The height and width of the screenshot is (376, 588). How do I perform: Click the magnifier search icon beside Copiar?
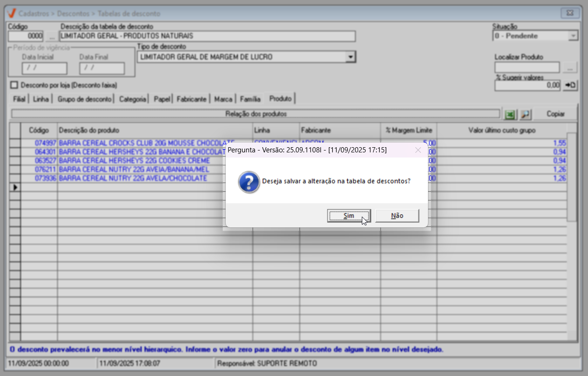pos(525,114)
